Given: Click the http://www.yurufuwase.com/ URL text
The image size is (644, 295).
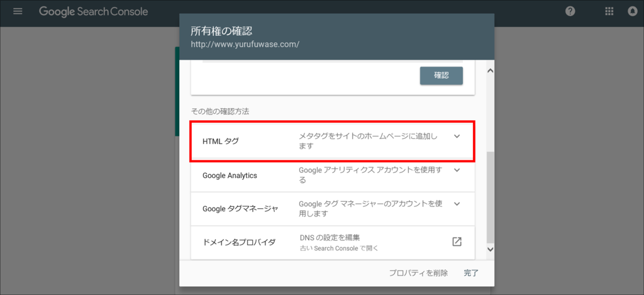Looking at the screenshot, I should click(245, 43).
